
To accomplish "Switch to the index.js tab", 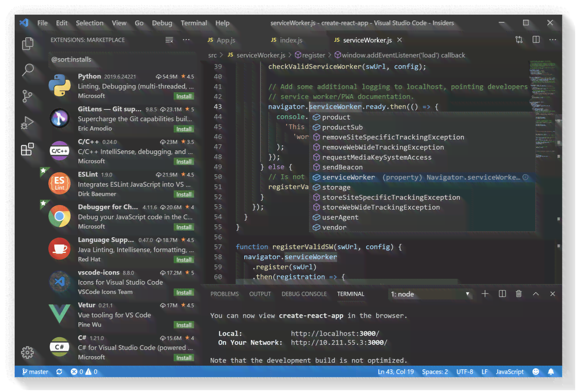I will [x=287, y=40].
